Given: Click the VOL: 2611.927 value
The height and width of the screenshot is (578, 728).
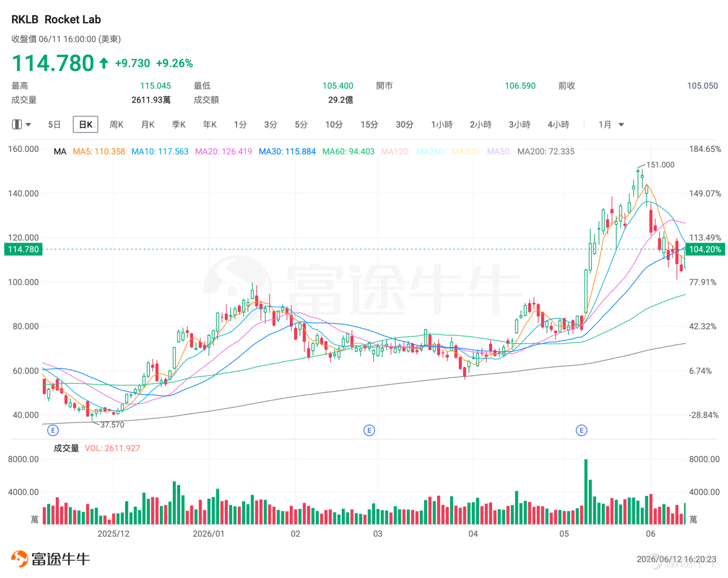Looking at the screenshot, I should tap(112, 448).
